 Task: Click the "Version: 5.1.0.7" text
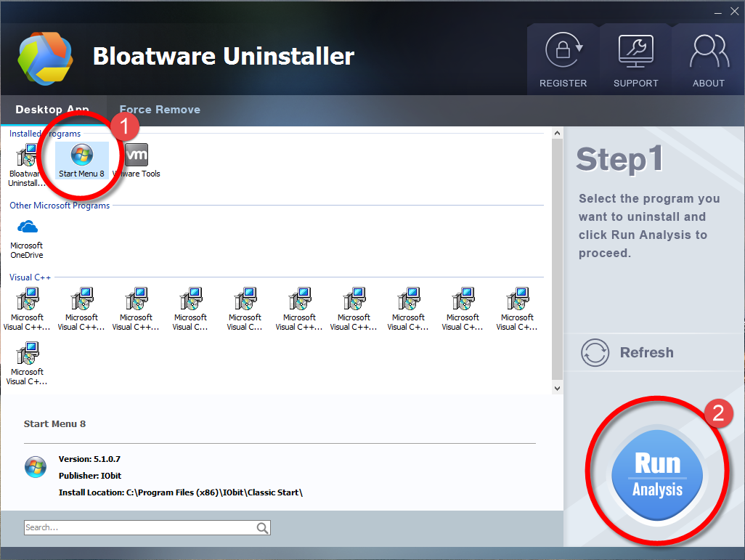point(89,459)
